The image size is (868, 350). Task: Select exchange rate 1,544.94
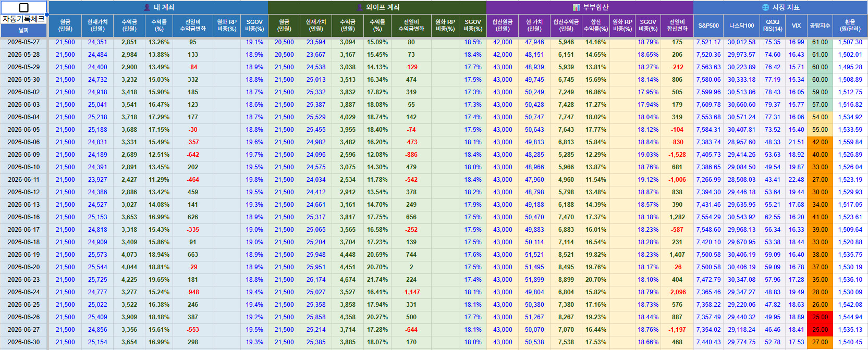click(850, 317)
